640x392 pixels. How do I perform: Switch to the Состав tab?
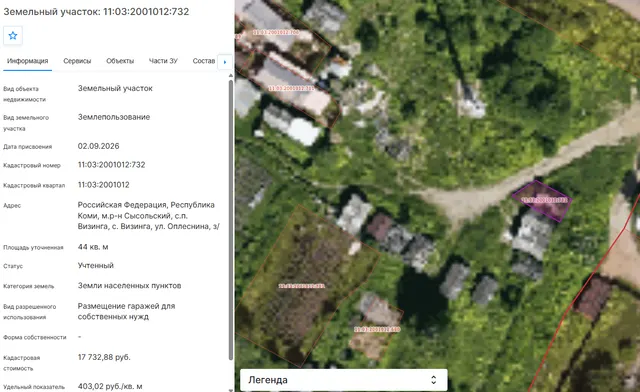click(204, 61)
